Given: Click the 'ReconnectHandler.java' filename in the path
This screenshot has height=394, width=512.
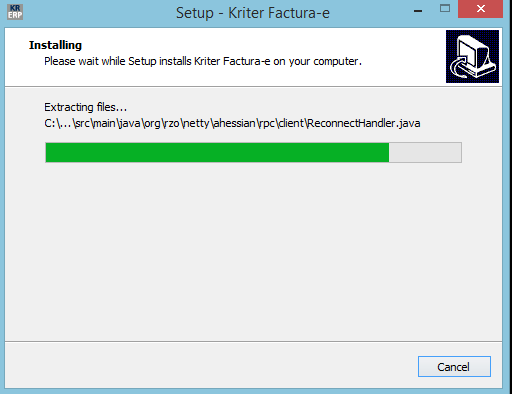Looking at the screenshot, I should pos(364,123).
